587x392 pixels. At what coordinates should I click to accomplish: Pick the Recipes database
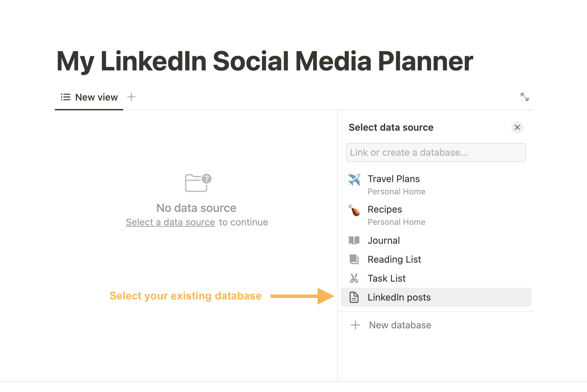pos(385,209)
